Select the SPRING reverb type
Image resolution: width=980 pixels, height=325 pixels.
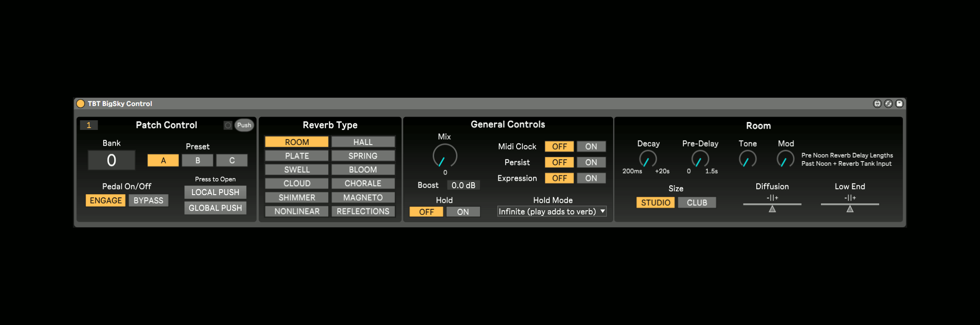point(363,156)
